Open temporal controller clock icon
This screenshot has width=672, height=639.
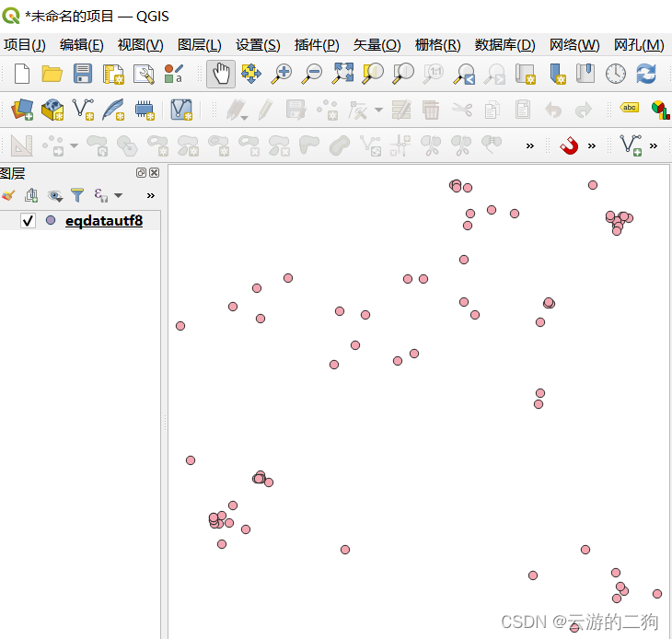coord(616,74)
